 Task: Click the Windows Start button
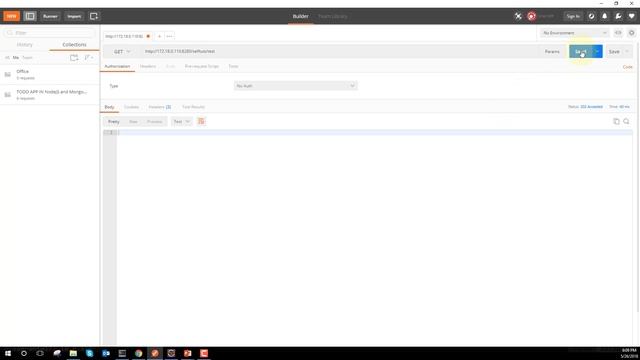(x=8, y=353)
